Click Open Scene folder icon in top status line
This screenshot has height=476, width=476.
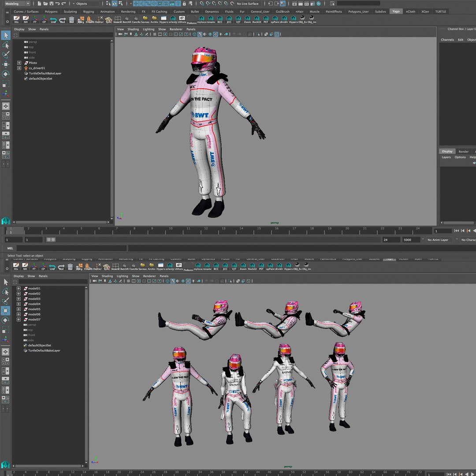[x=45, y=4]
